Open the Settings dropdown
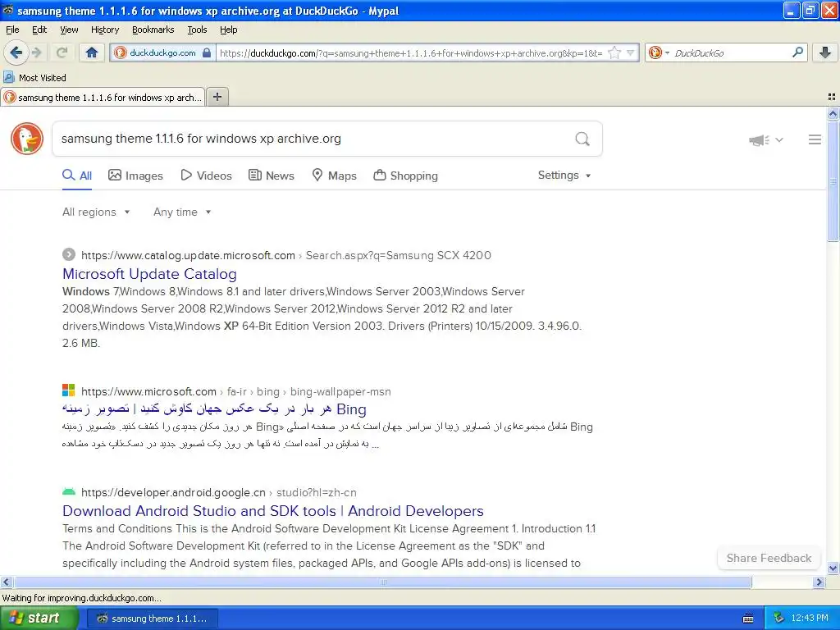This screenshot has width=840, height=630. coord(564,176)
